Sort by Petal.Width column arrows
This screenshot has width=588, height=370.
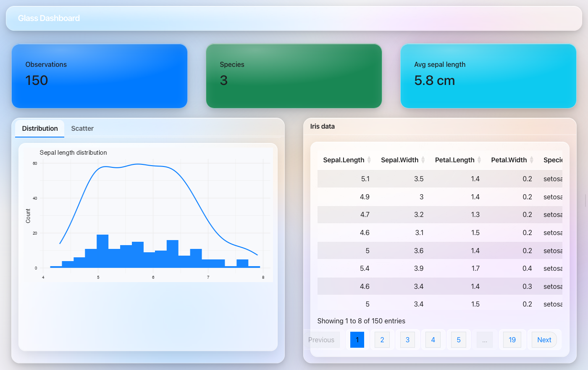click(x=532, y=160)
